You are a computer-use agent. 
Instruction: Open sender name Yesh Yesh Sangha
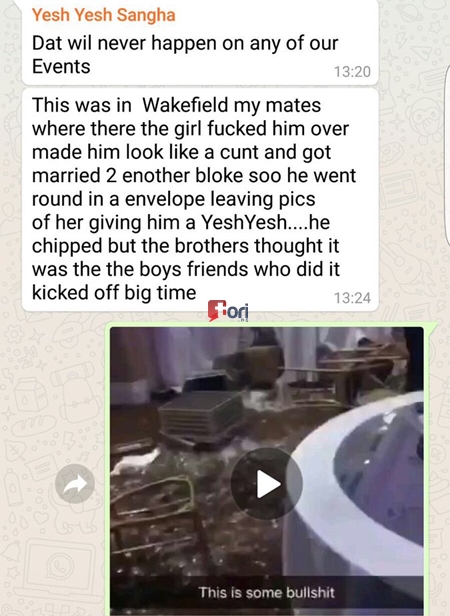(x=103, y=15)
